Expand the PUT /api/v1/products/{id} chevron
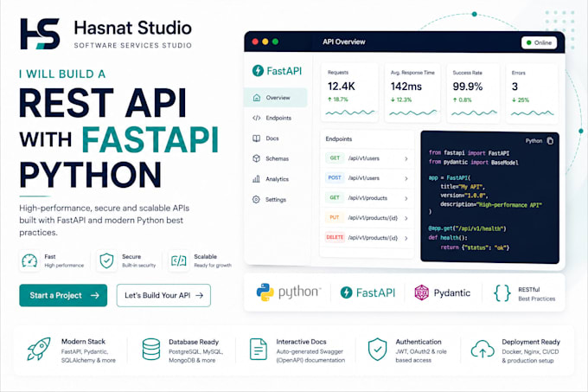588x392 pixels. coord(406,218)
